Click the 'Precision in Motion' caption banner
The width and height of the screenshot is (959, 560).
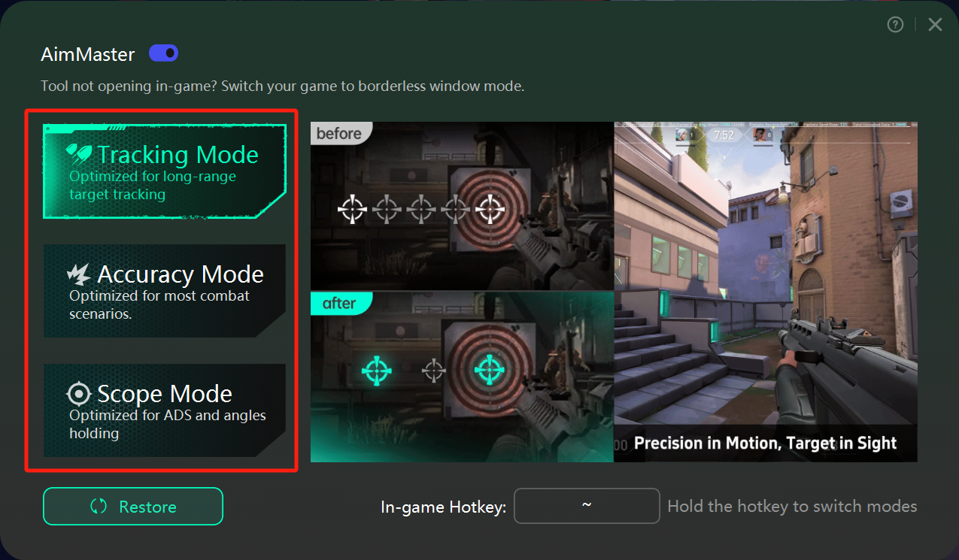coord(765,443)
